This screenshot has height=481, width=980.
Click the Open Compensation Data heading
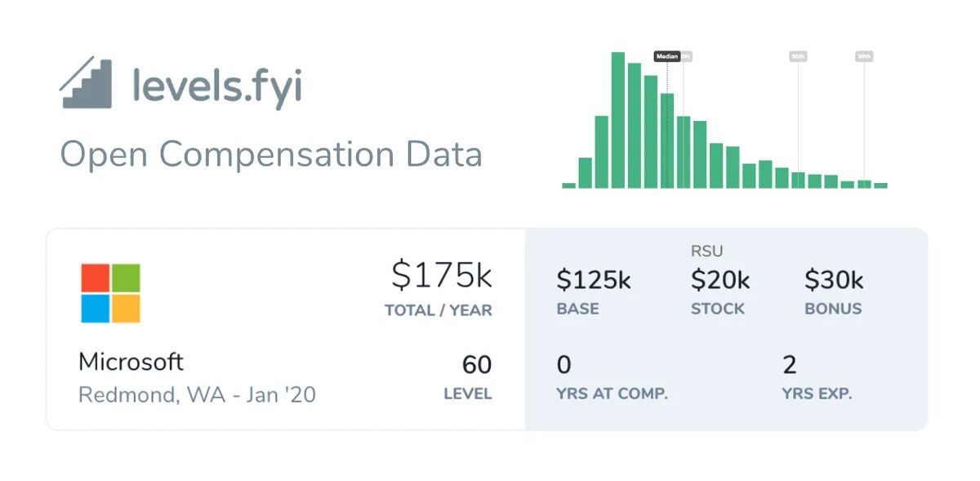[271, 154]
